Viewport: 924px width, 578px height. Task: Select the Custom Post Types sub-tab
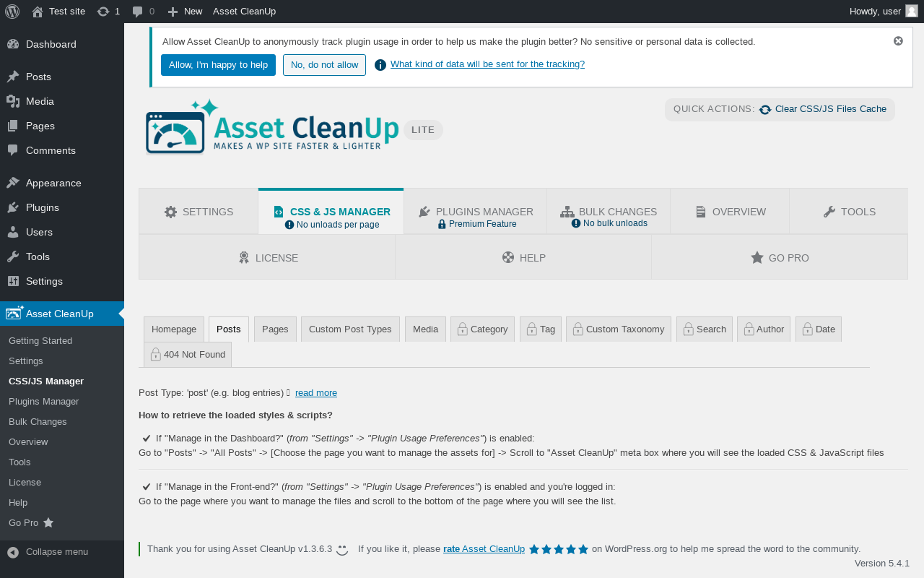(350, 329)
